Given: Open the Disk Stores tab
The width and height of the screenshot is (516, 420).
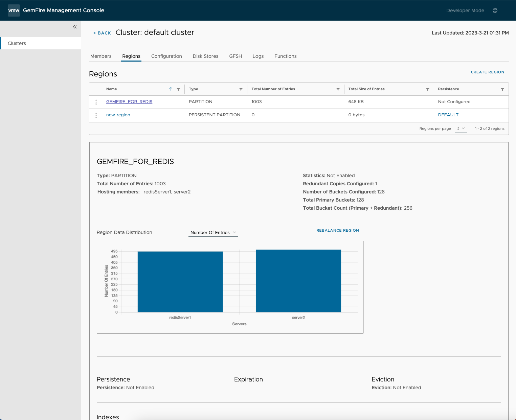Looking at the screenshot, I should point(205,56).
